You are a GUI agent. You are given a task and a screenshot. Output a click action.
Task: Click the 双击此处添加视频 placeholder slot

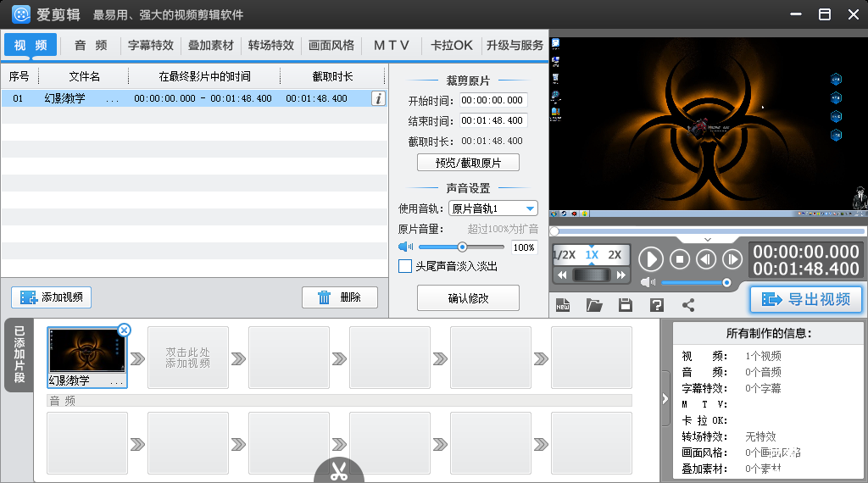[x=187, y=358]
